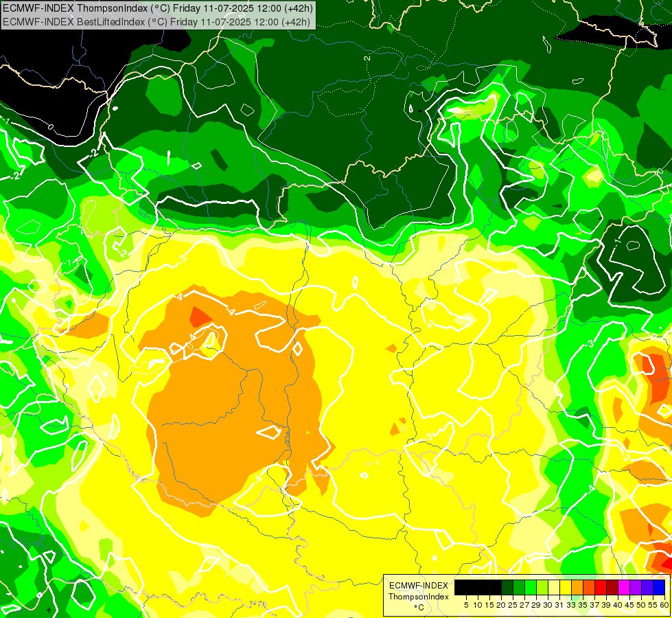Click the legend label 'ThompsonIndex'
Image resolution: width=672 pixels, height=618 pixels.
click(419, 597)
